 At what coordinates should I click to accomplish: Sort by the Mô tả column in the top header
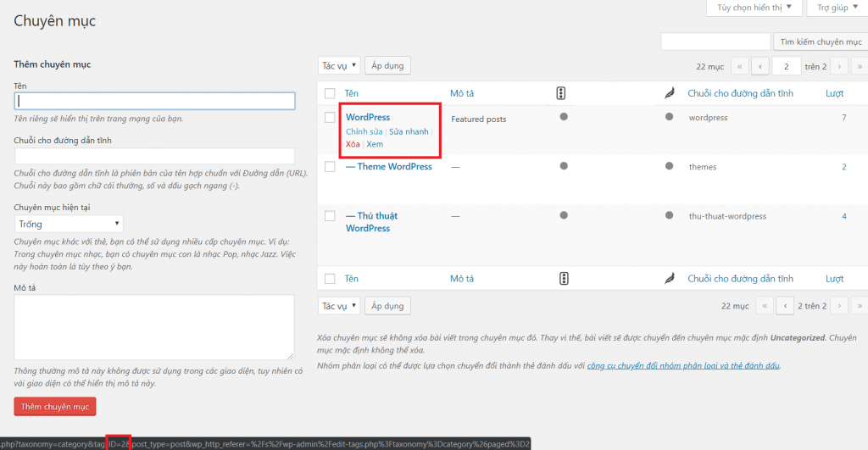tap(462, 93)
